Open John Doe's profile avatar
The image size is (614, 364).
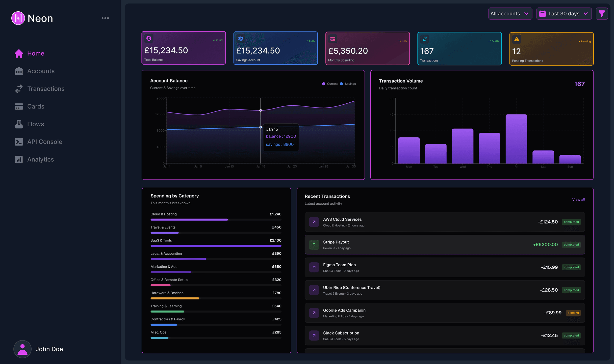(22, 349)
